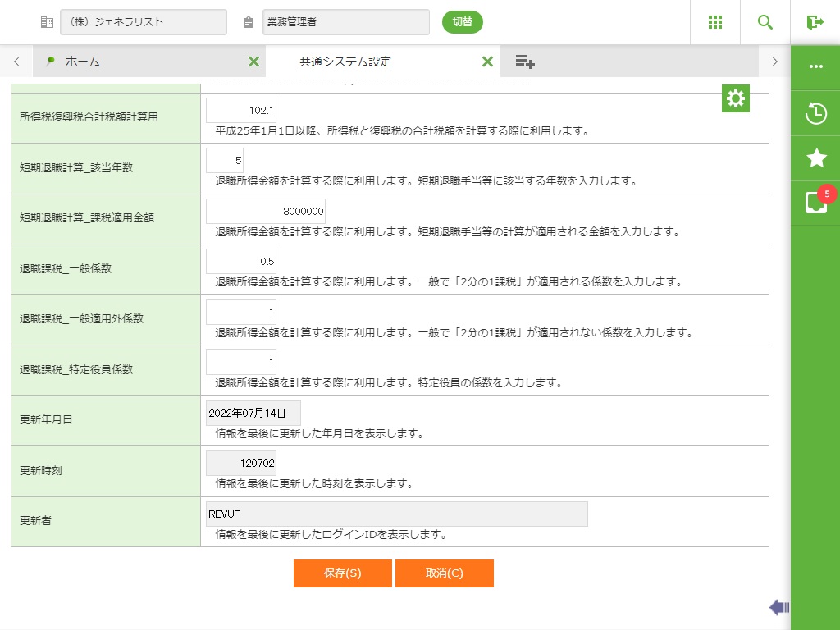Focus the 短期退職計算_課税適用金額 input field
Image resolution: width=840 pixels, height=630 pixels.
(266, 211)
